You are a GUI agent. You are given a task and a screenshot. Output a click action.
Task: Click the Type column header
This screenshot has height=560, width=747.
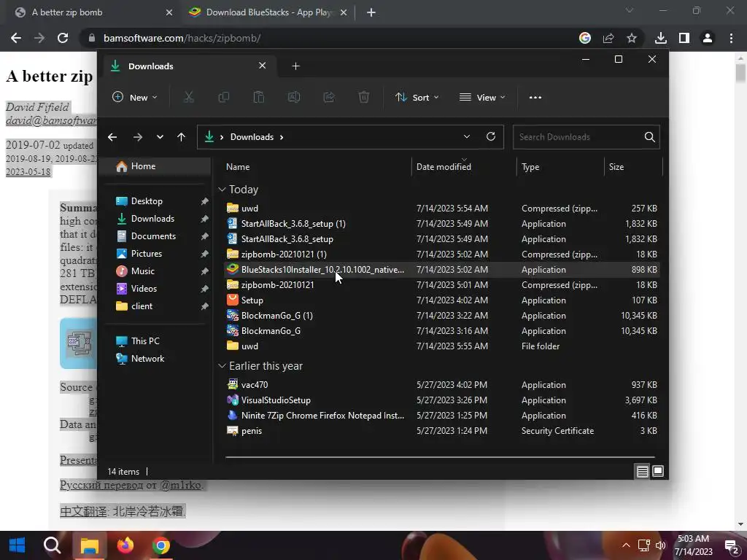[560, 167]
